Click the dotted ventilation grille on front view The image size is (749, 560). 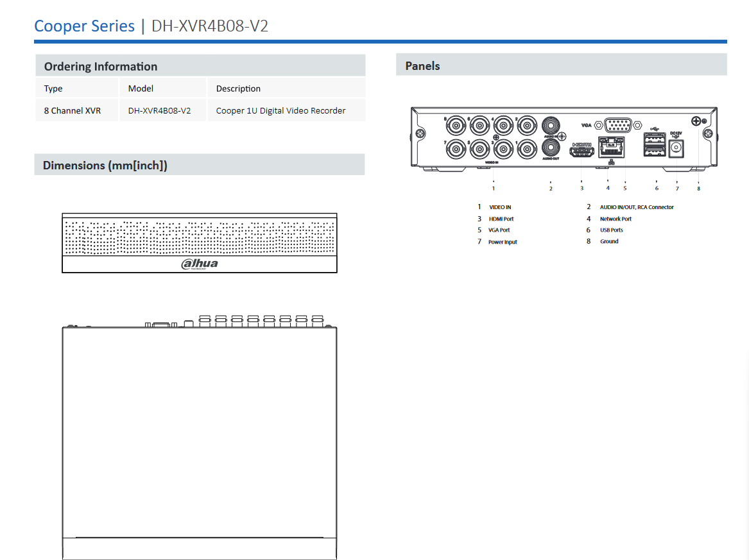pyautogui.click(x=200, y=237)
